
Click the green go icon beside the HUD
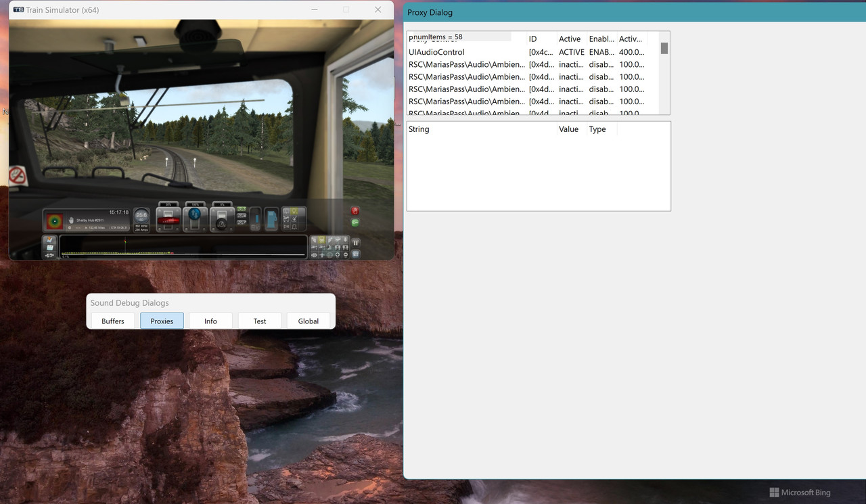(357, 223)
